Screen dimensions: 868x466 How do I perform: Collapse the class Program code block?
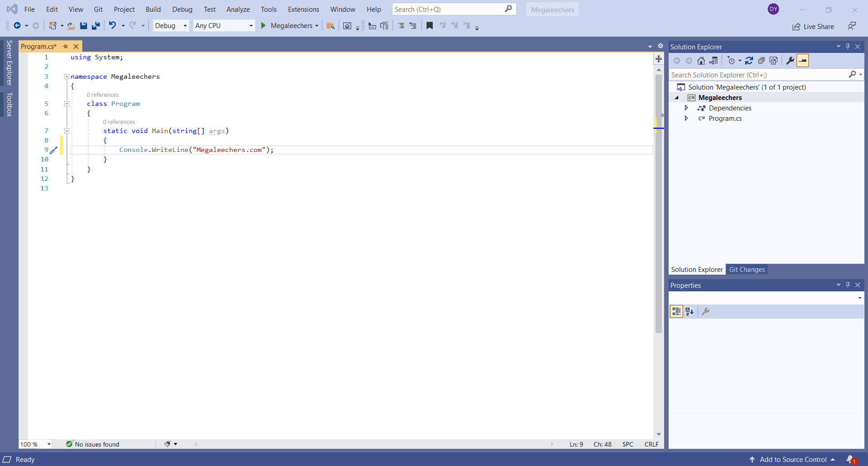tap(66, 104)
